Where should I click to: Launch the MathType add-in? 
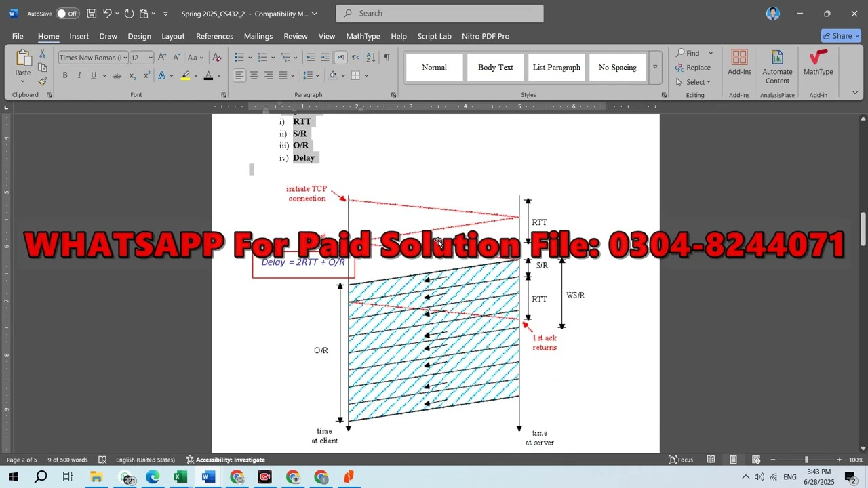pos(818,63)
